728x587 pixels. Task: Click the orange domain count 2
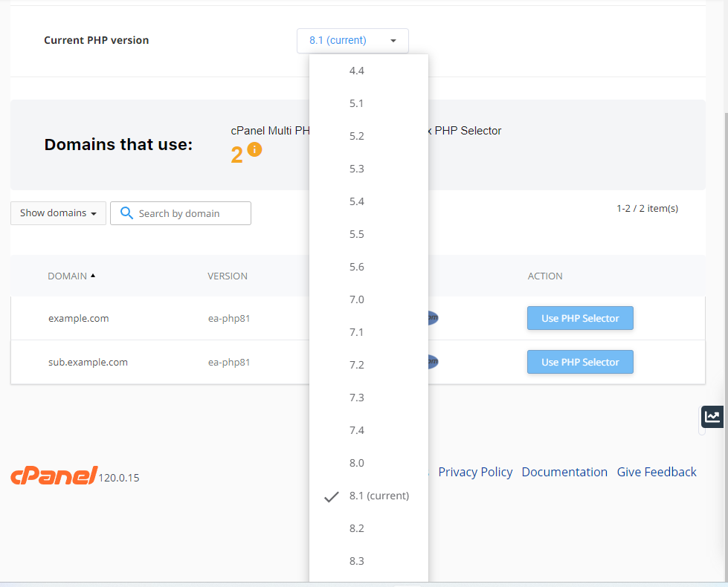click(x=236, y=155)
